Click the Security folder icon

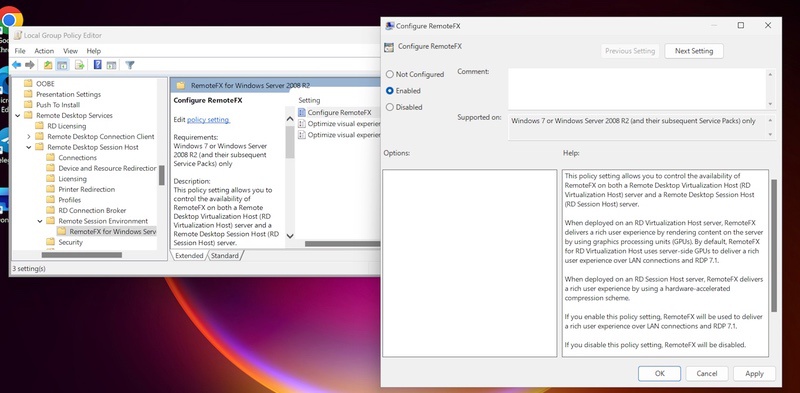(50, 242)
